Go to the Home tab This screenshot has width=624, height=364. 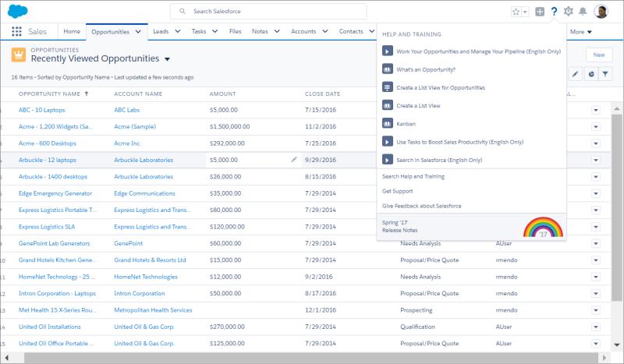[x=72, y=31]
